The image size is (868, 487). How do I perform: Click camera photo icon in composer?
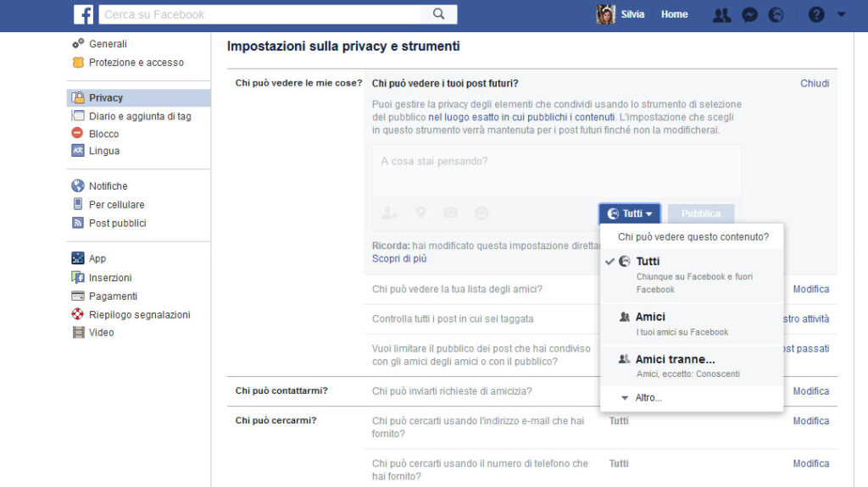pyautogui.click(x=451, y=213)
